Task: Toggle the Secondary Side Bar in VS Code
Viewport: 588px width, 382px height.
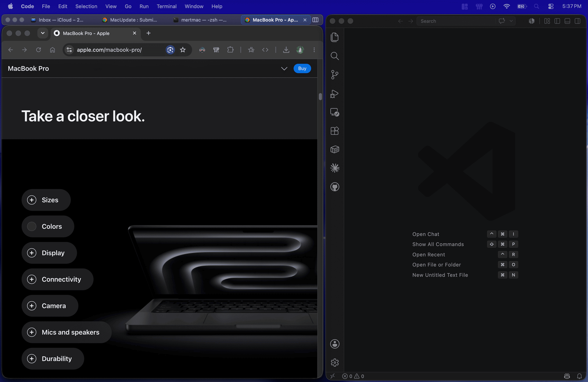Action: pyautogui.click(x=578, y=21)
